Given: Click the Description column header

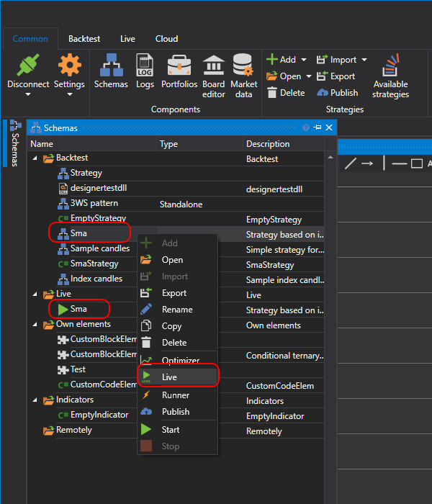Looking at the screenshot, I should (x=284, y=144).
